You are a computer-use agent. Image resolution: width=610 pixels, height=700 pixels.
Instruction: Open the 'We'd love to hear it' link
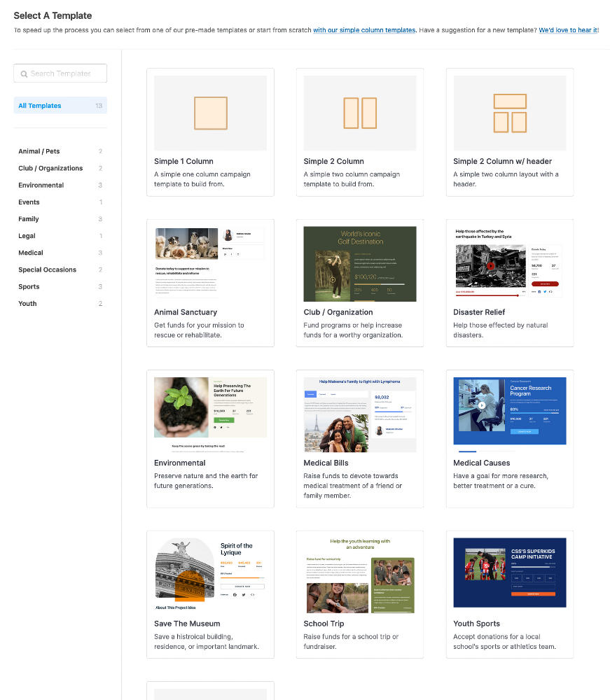568,30
